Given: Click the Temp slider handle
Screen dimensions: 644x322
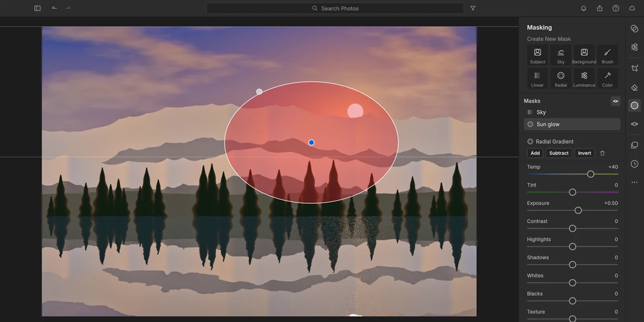Looking at the screenshot, I should pos(590,174).
